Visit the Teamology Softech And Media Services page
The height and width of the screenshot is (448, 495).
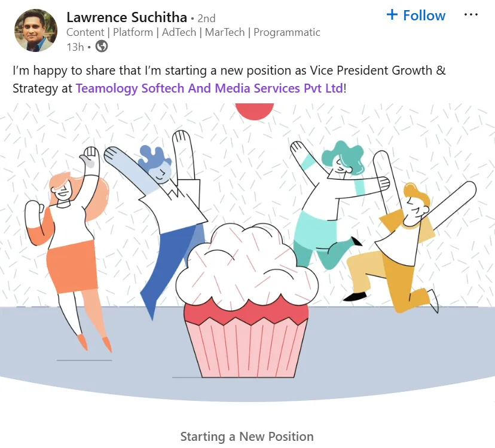point(209,88)
